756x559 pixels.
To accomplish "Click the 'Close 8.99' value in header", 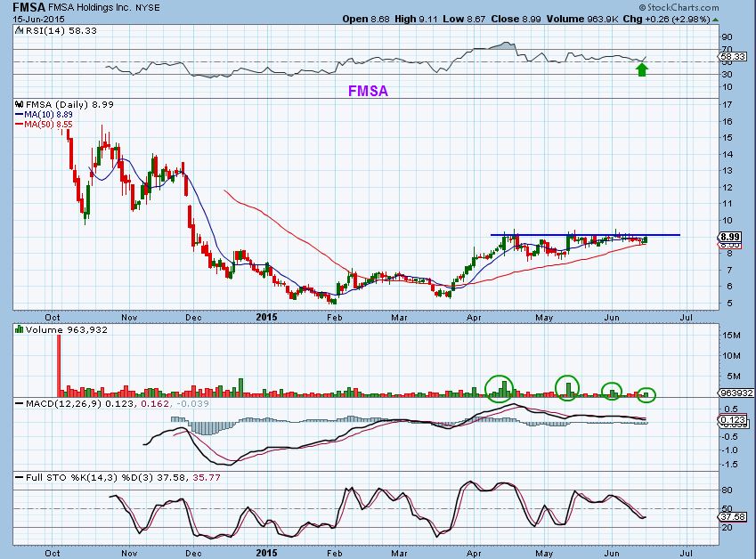I will click(x=516, y=19).
